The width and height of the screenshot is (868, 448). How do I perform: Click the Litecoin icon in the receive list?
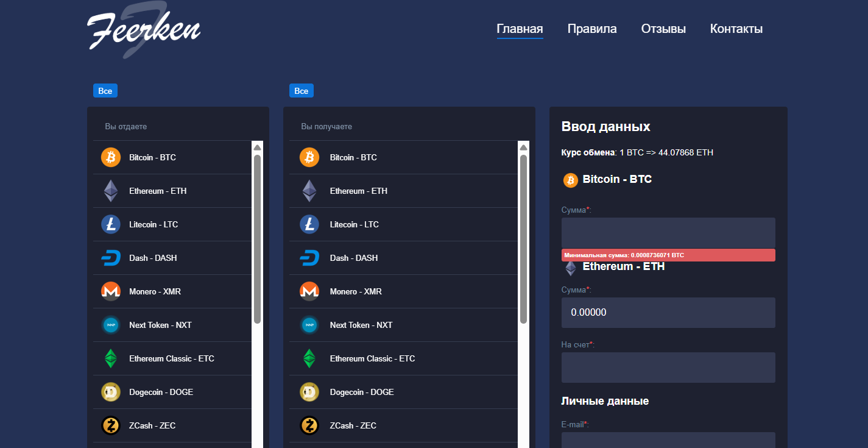[x=309, y=224]
